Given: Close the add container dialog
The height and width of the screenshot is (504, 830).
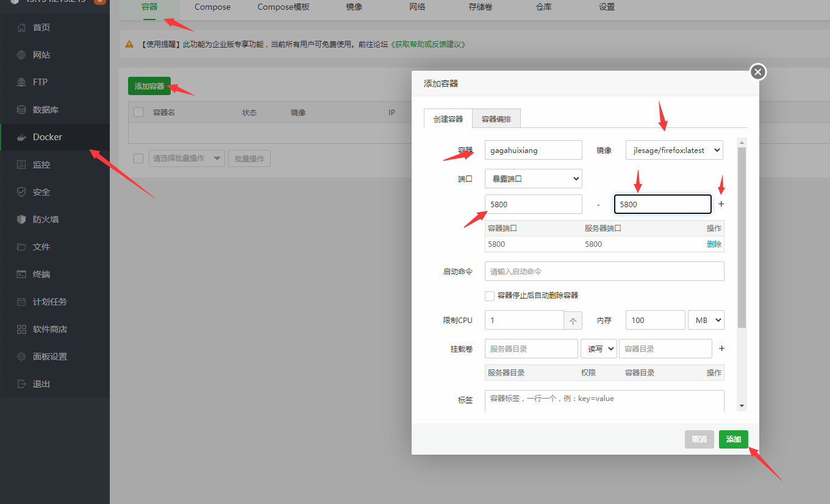Looking at the screenshot, I should pos(757,73).
